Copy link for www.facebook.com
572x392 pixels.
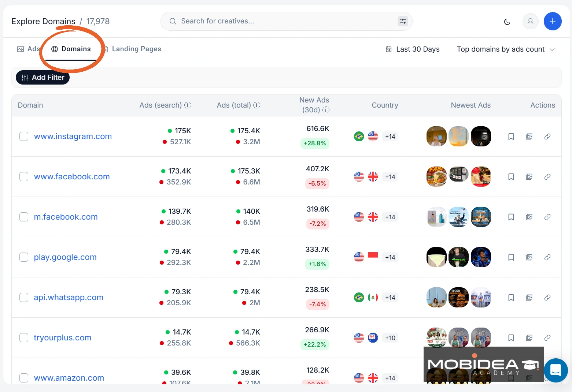click(x=547, y=177)
